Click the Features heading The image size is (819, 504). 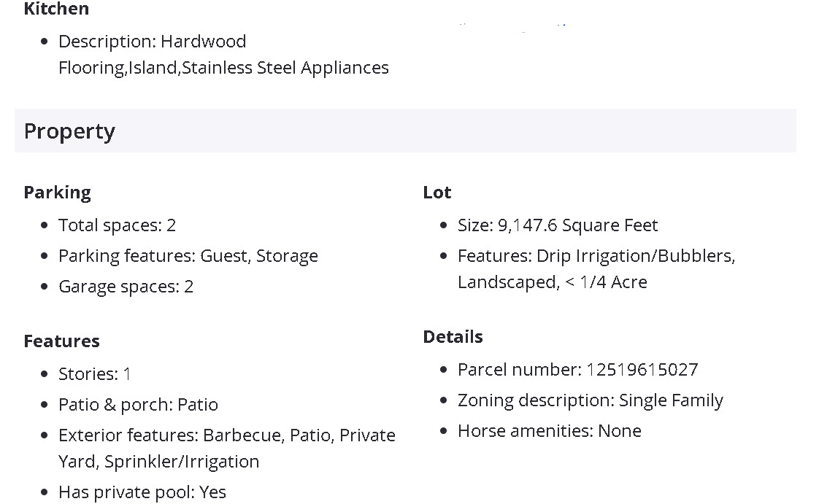(x=61, y=341)
